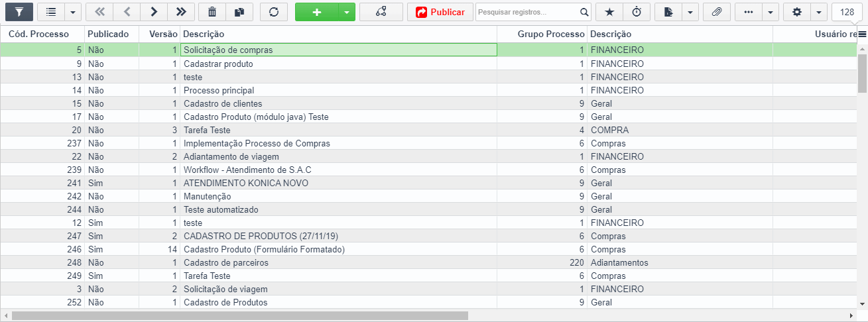The height and width of the screenshot is (322, 868).
Task: Click the COMPRA group description cell
Action: coord(680,130)
